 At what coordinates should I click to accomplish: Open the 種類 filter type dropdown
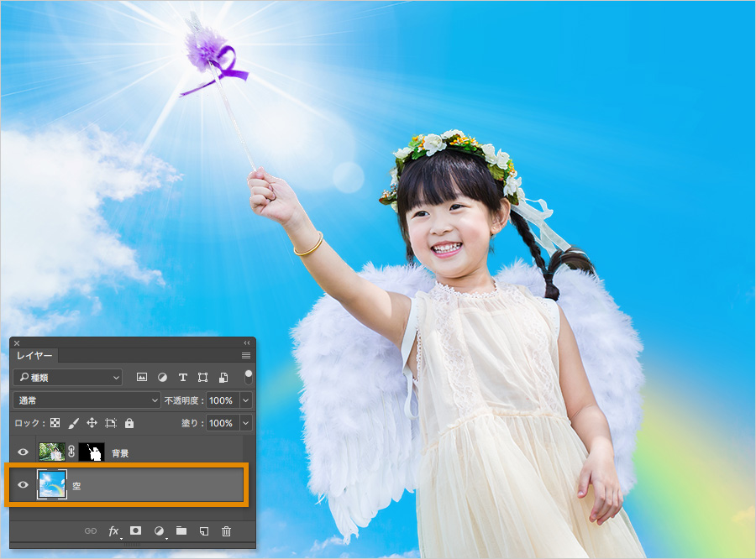tap(67, 378)
